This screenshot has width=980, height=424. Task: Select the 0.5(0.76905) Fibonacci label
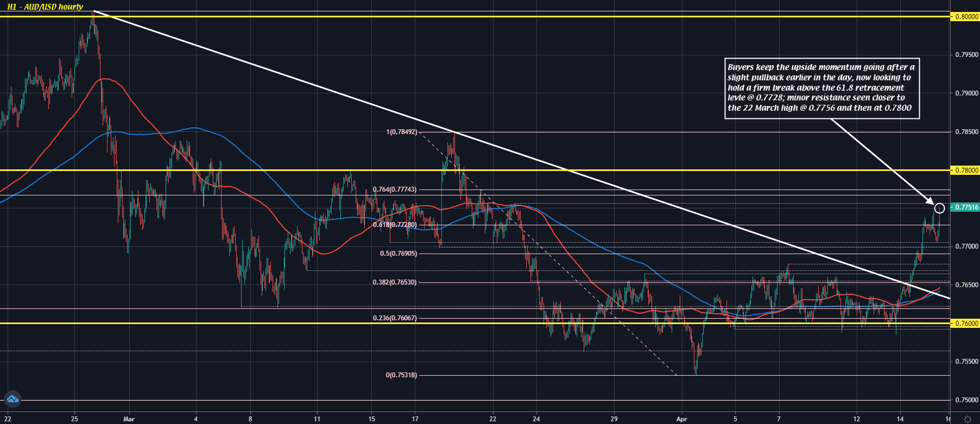(x=399, y=254)
